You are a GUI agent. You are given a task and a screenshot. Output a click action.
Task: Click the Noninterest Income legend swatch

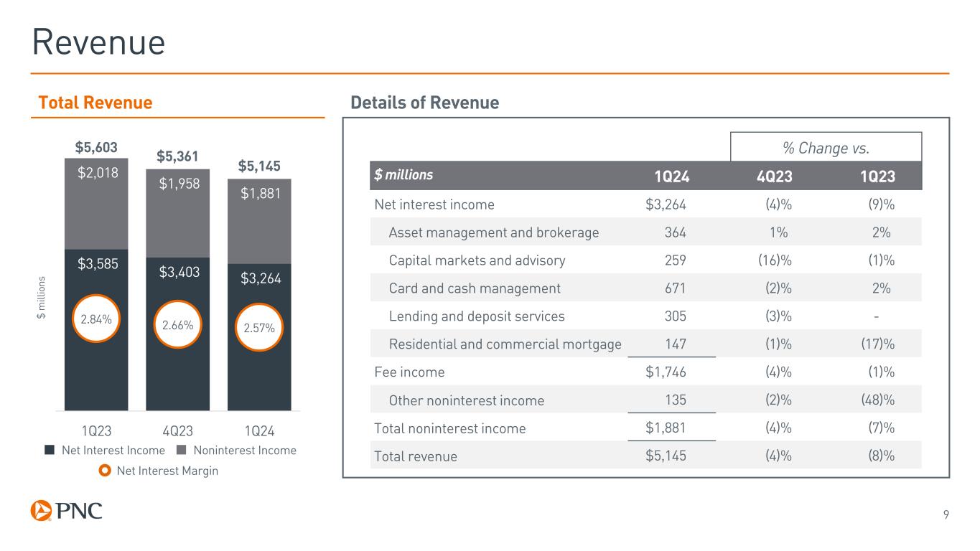click(180, 451)
